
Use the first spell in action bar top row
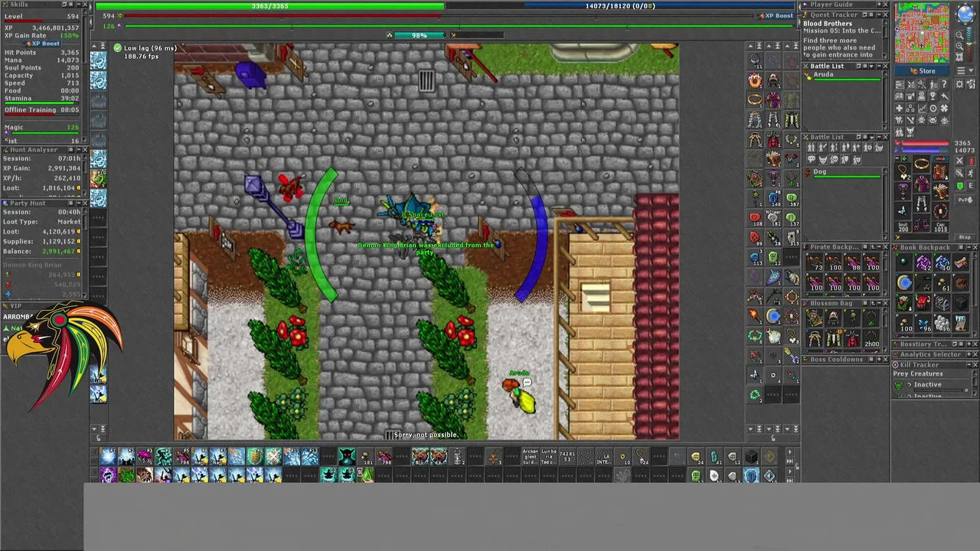click(107, 458)
